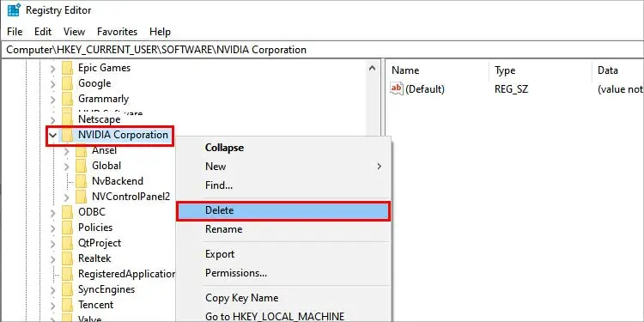Image resolution: width=644 pixels, height=322 pixels.
Task: Open the Favorites menu
Action: click(x=117, y=32)
